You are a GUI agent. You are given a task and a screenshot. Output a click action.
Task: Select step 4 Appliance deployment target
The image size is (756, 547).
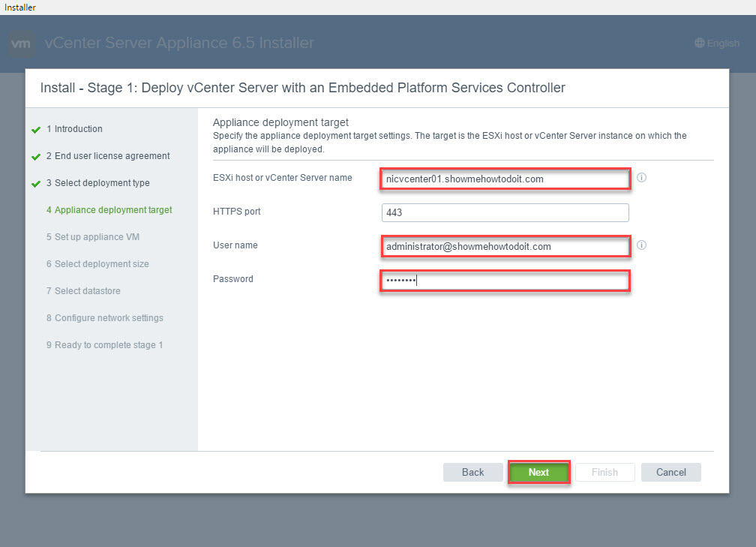point(112,210)
